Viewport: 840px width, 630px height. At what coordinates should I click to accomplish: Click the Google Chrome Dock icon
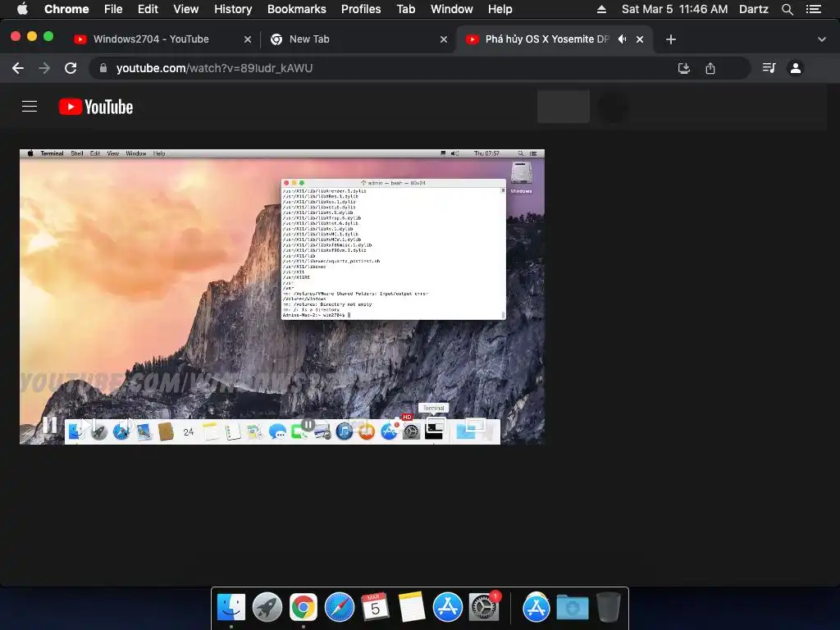pyautogui.click(x=304, y=607)
